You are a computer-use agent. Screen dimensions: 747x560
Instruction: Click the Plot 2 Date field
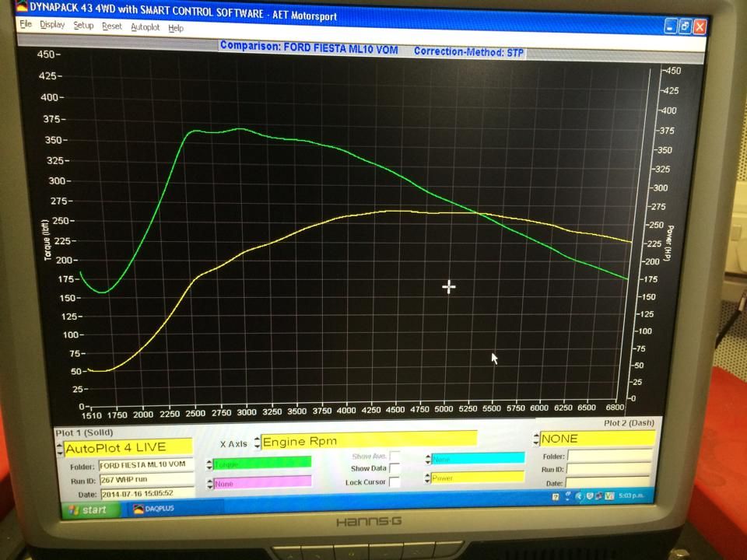608,482
